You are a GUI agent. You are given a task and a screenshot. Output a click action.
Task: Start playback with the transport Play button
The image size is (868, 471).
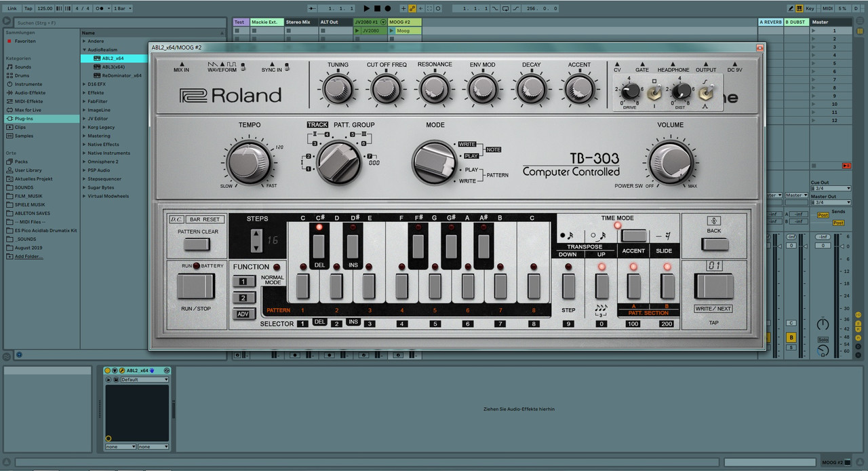pyautogui.click(x=366, y=8)
